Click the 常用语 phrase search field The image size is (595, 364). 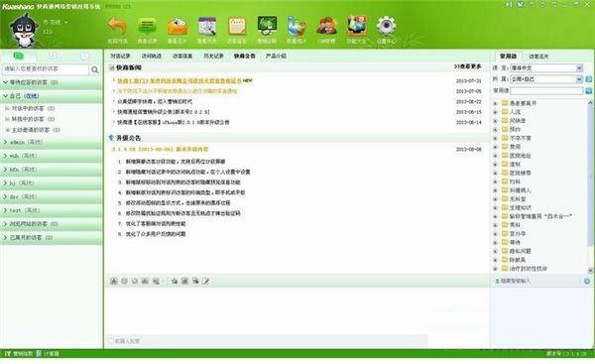click(546, 90)
